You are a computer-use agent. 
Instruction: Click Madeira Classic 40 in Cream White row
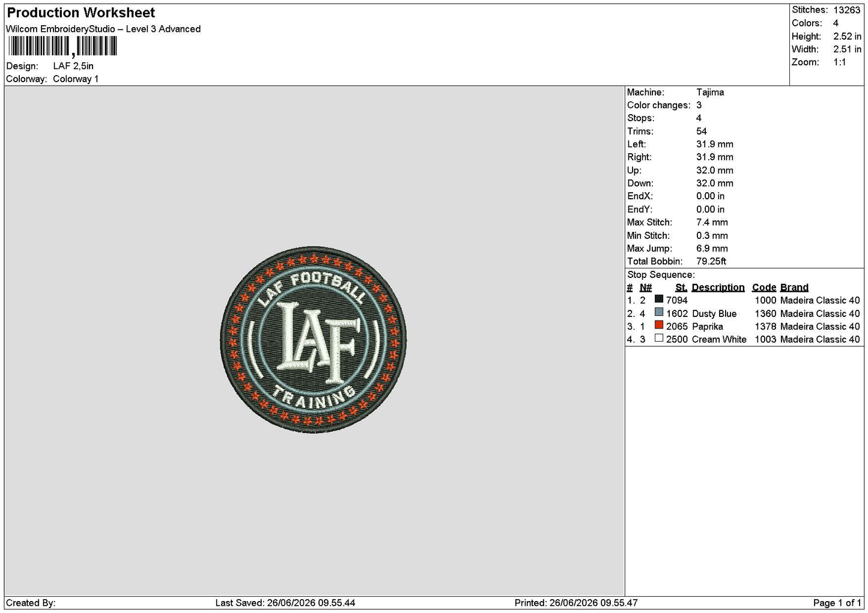820,339
